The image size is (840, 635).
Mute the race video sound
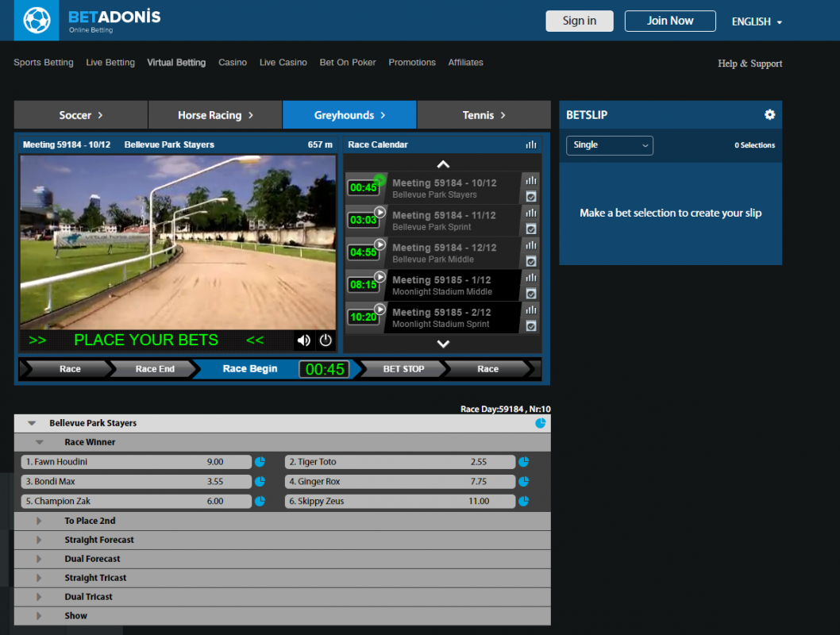[304, 341]
